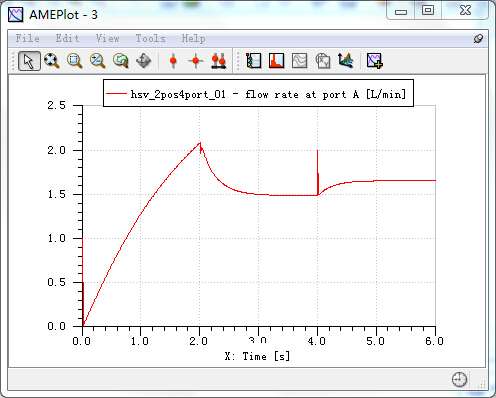Click the red histogram/FFT plot icon
The width and height of the screenshot is (496, 398).
(x=277, y=61)
